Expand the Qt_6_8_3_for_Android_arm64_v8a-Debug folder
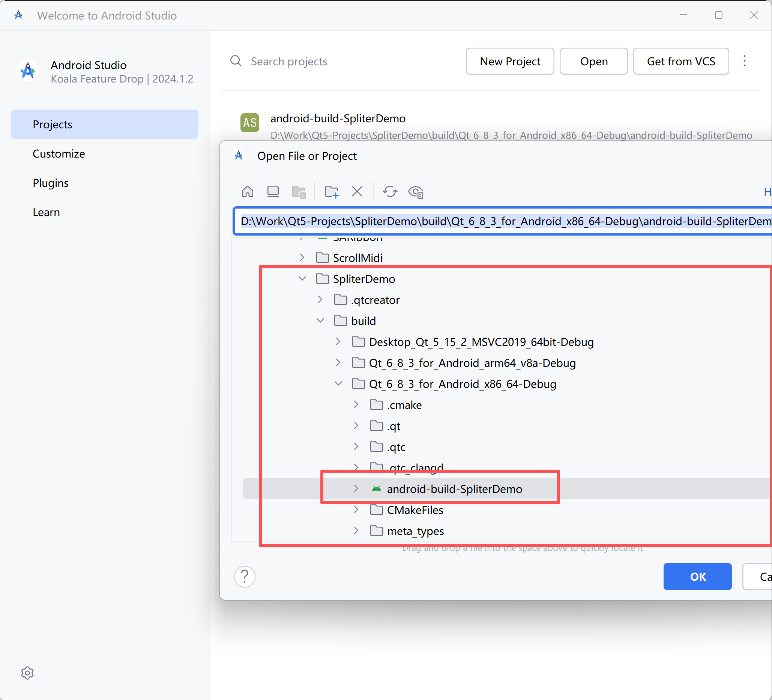 (338, 363)
